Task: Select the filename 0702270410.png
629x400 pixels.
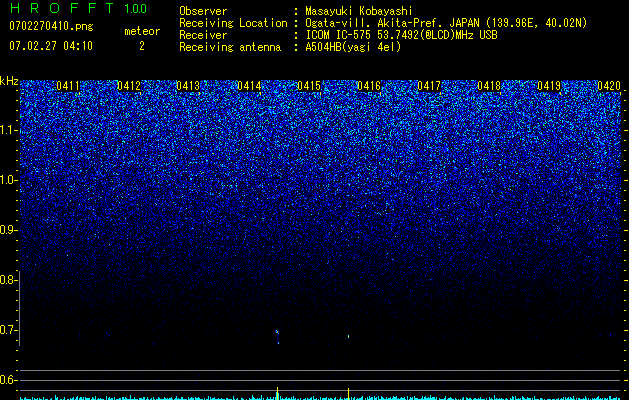Action: point(51,27)
